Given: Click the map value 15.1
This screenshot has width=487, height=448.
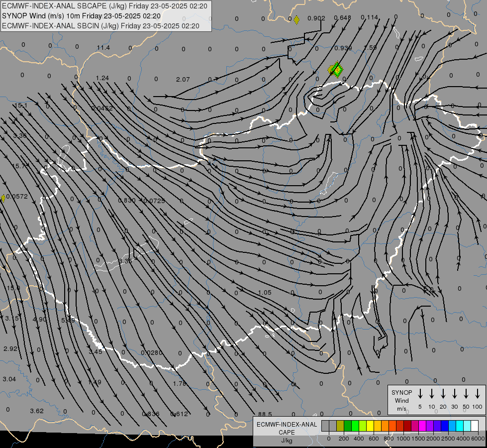Looking at the screenshot, I should click(21, 106).
